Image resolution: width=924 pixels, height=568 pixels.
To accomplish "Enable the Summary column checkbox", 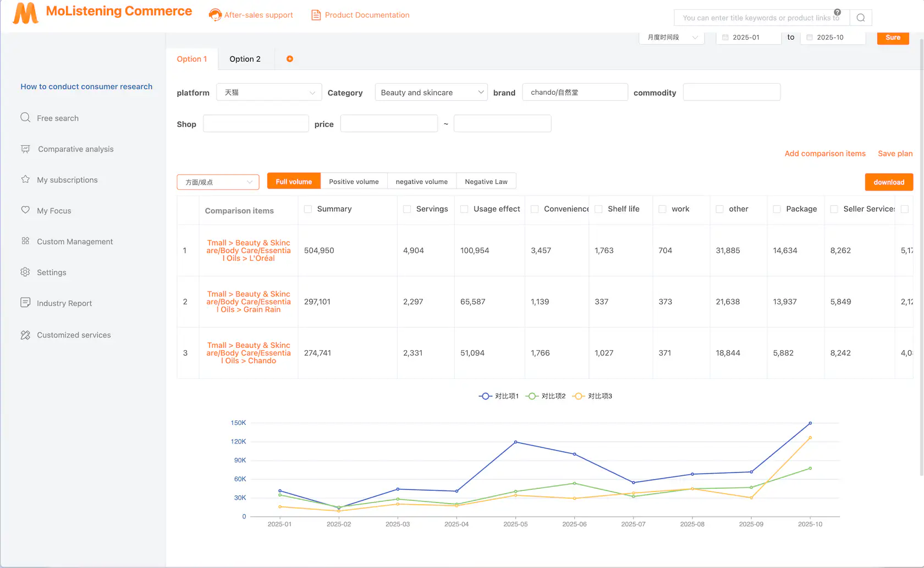I will [x=307, y=209].
